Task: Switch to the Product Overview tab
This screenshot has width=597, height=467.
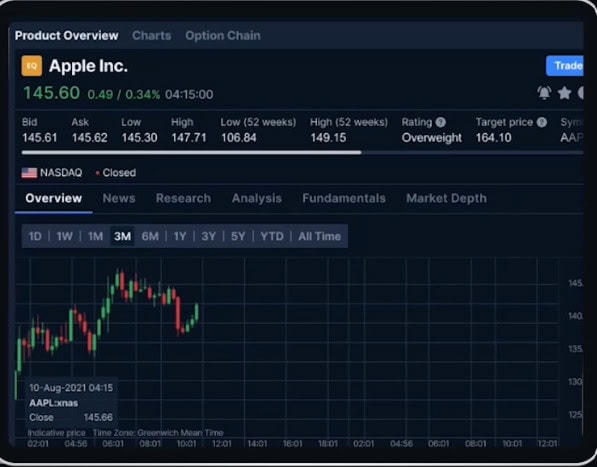Action: (67, 35)
